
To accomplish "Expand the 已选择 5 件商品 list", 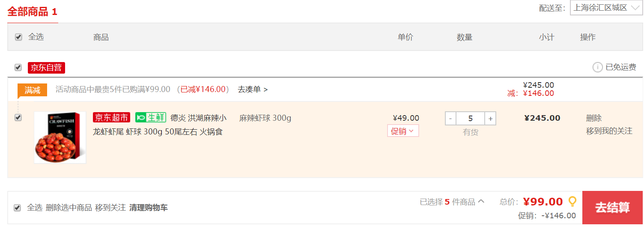I will point(452,202).
